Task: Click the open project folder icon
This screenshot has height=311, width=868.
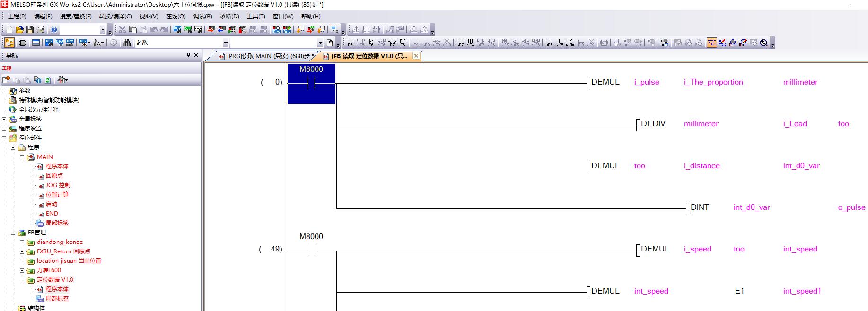Action: (x=19, y=30)
